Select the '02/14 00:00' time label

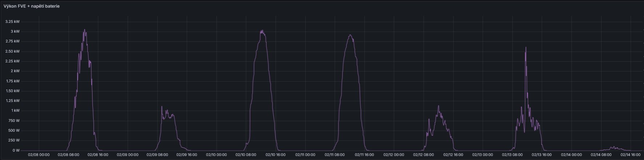(572, 155)
